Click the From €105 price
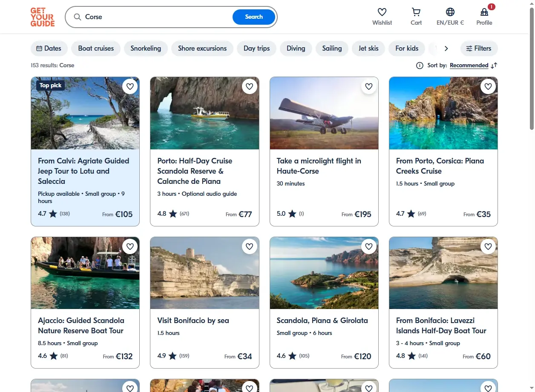Viewport: 535px width, 392px height. pos(118,214)
